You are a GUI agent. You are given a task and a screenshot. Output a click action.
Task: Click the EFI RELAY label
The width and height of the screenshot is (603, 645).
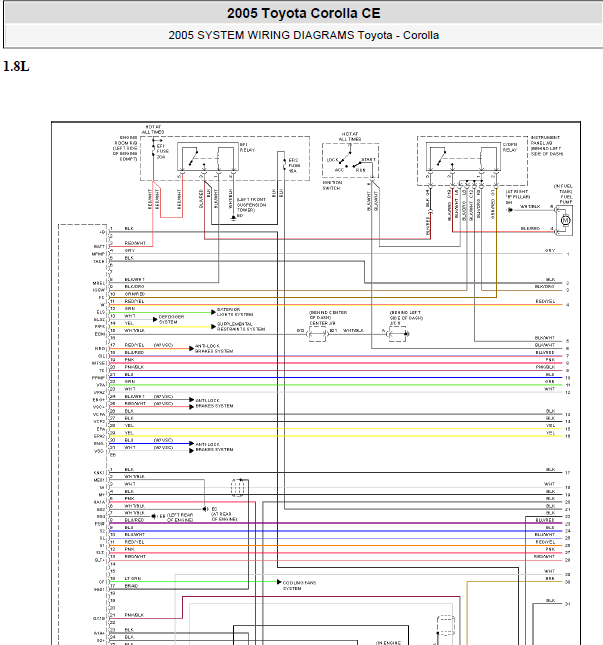[247, 148]
